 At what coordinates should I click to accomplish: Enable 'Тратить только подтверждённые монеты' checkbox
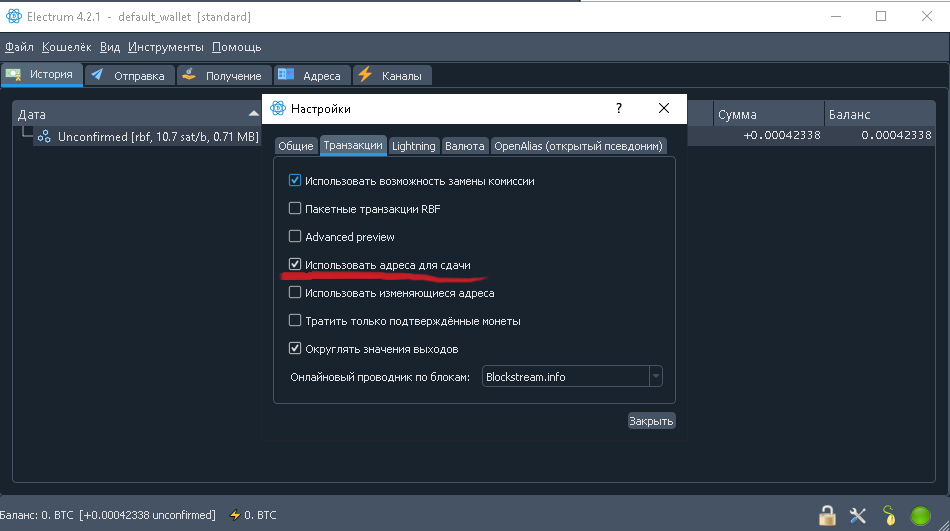[x=294, y=320]
